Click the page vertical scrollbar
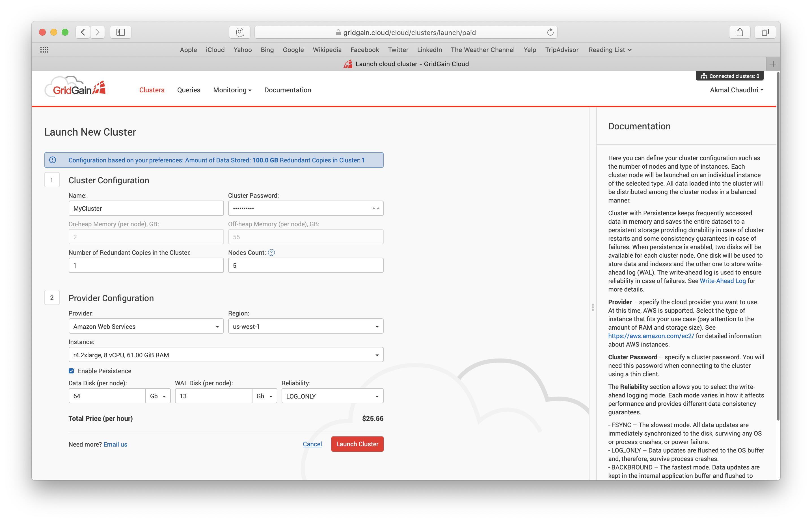812x522 pixels. (778, 246)
